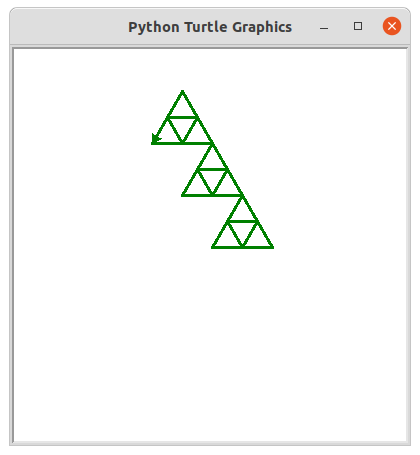420x455 pixels.
Task: Close the Python Turtle Graphics window
Action: point(392,26)
